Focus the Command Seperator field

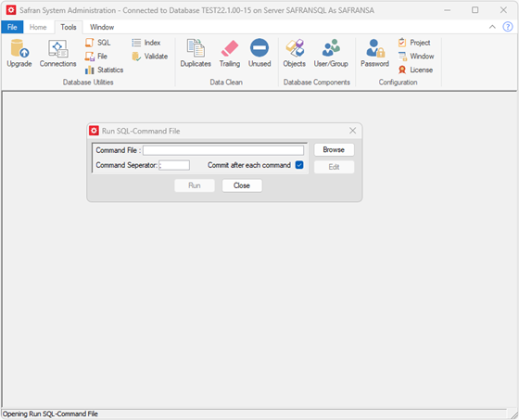[174, 165]
